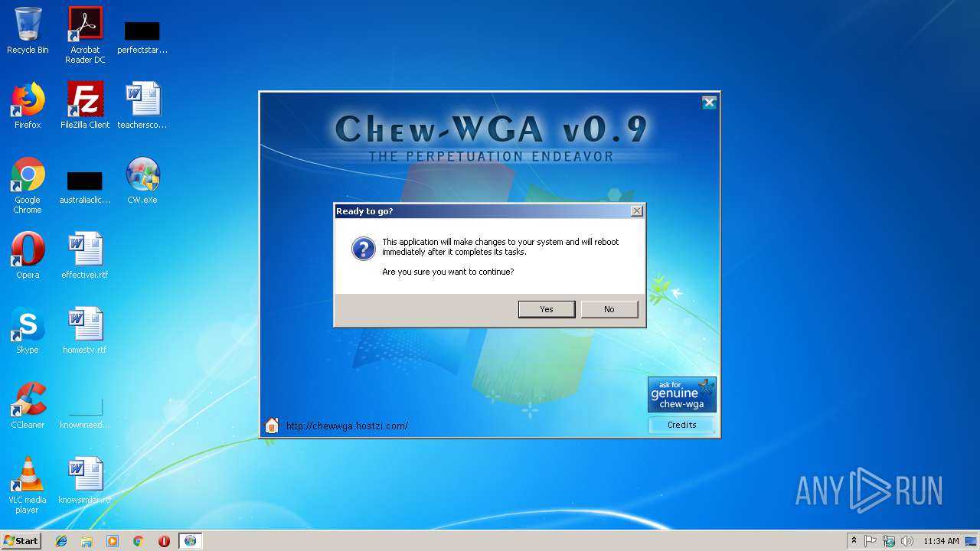
Task: Launch FileZilla Client shortcut
Action: tap(85, 106)
